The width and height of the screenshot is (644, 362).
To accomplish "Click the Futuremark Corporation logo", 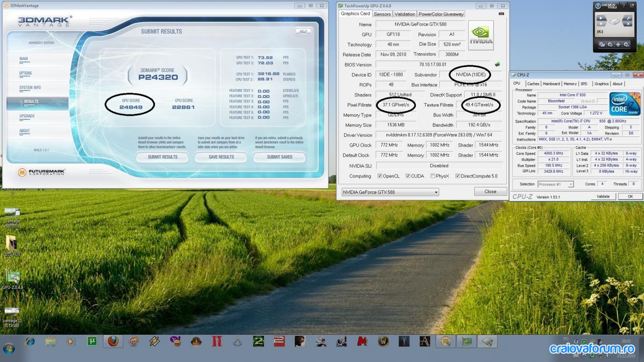I will pos(41,172).
